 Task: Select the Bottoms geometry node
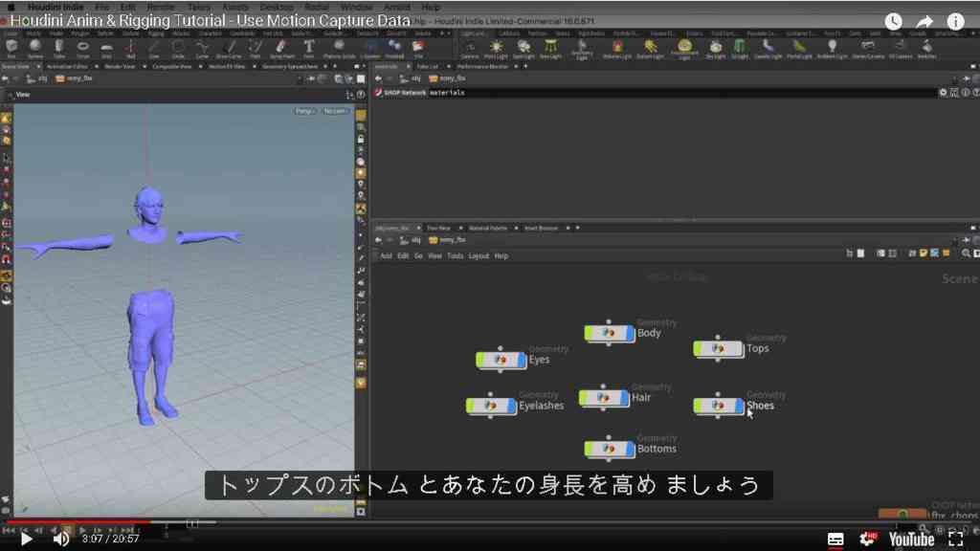click(x=610, y=450)
